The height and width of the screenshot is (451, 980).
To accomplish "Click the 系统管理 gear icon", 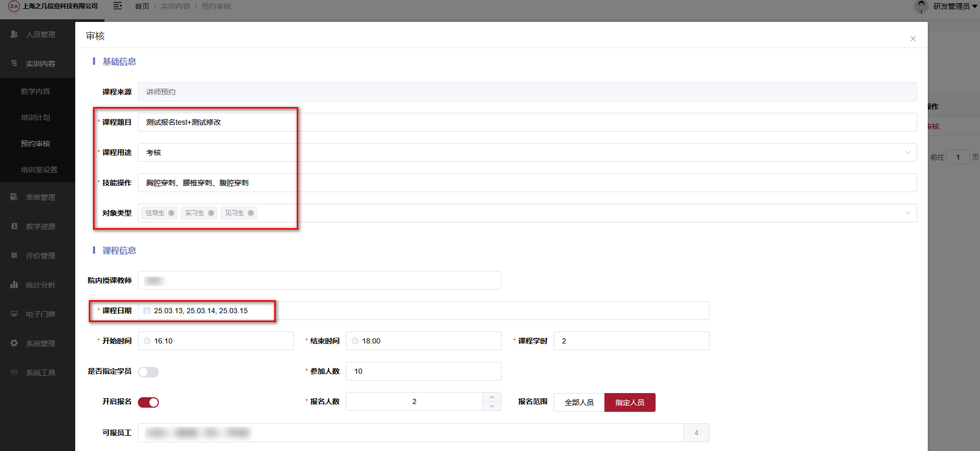I will click(14, 343).
